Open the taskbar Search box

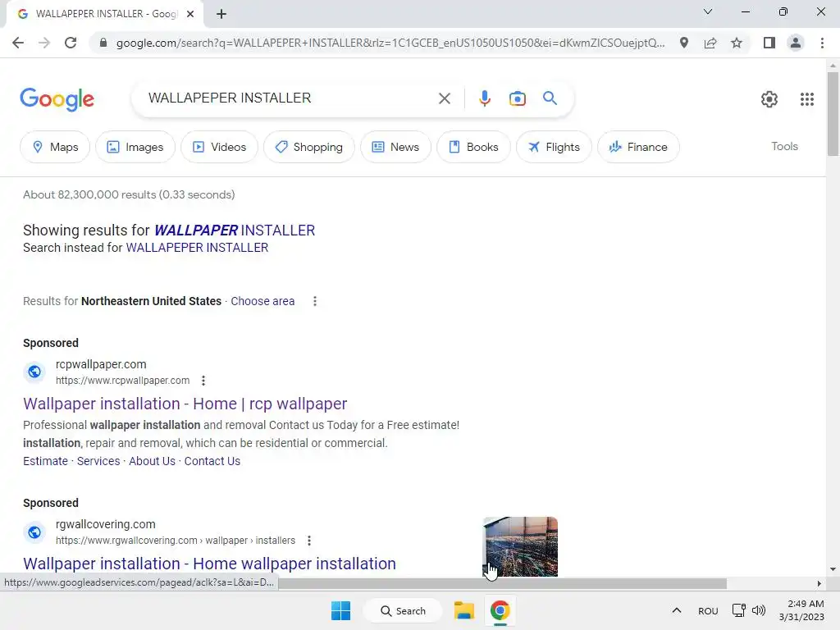(403, 610)
